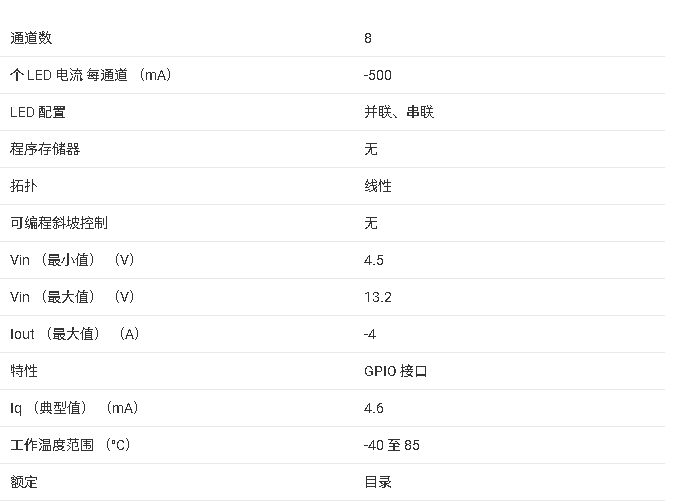Select the 4.5 minimum Vin value
This screenshot has width=680, height=502.
(373, 260)
